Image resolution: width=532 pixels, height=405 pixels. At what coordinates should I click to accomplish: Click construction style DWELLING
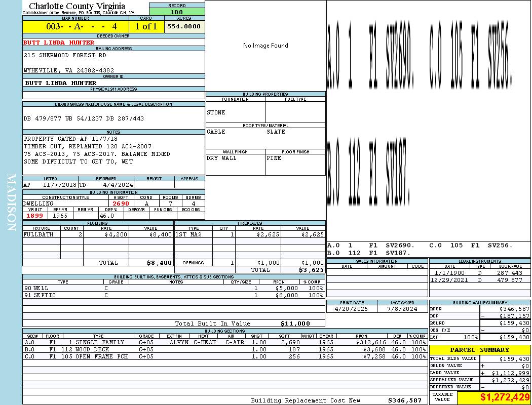(39, 204)
